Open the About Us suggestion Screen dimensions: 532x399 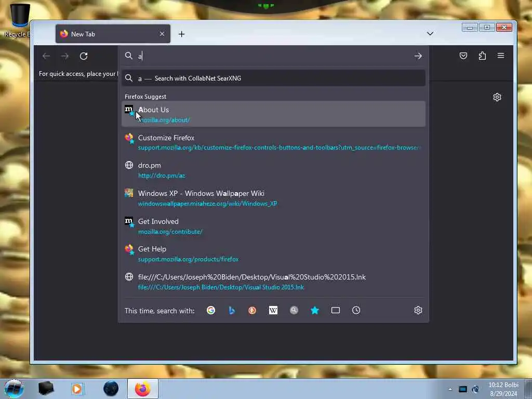click(x=273, y=114)
